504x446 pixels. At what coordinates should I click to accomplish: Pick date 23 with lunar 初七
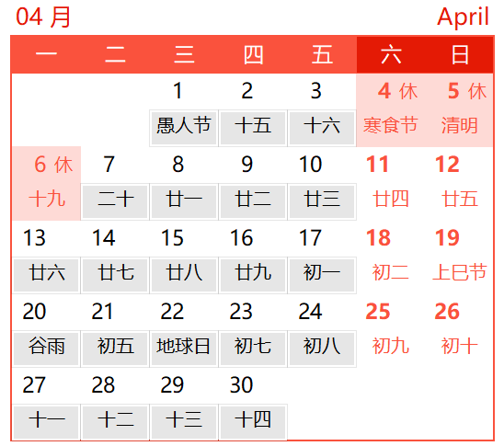(253, 330)
